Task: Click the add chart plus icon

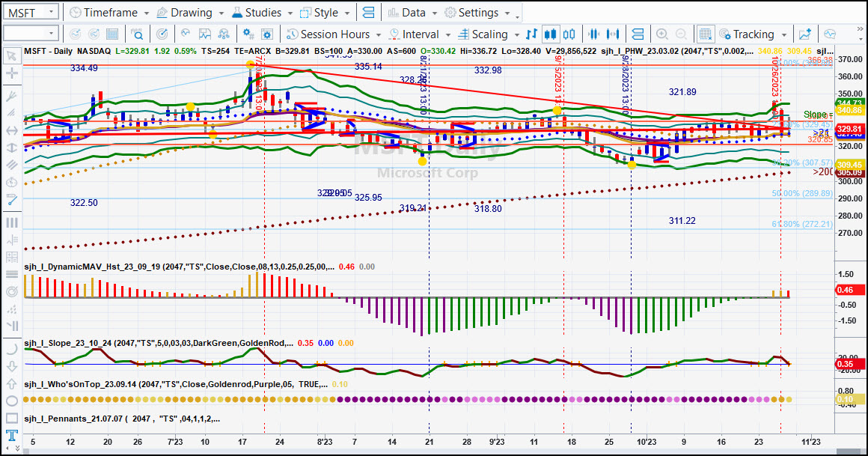Action: click(805, 34)
